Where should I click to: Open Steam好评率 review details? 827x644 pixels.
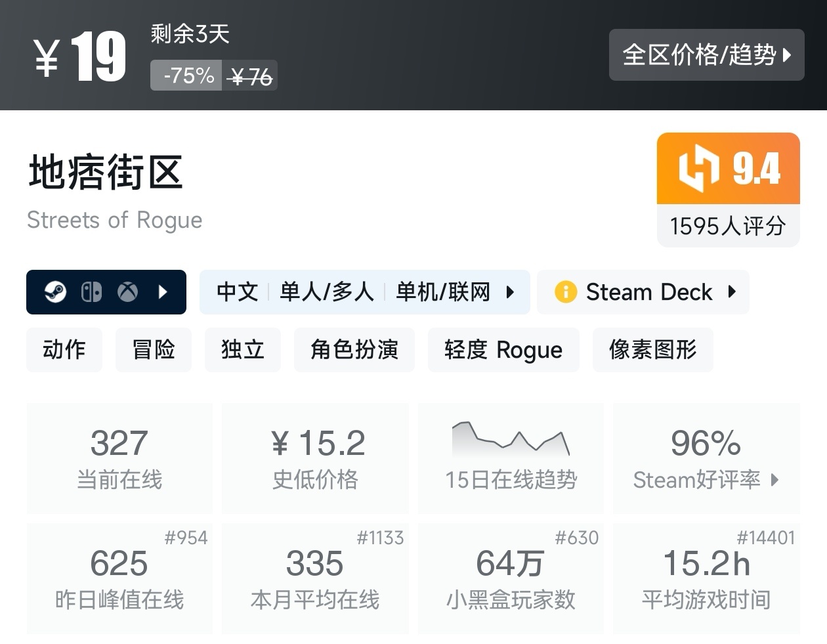(706, 458)
